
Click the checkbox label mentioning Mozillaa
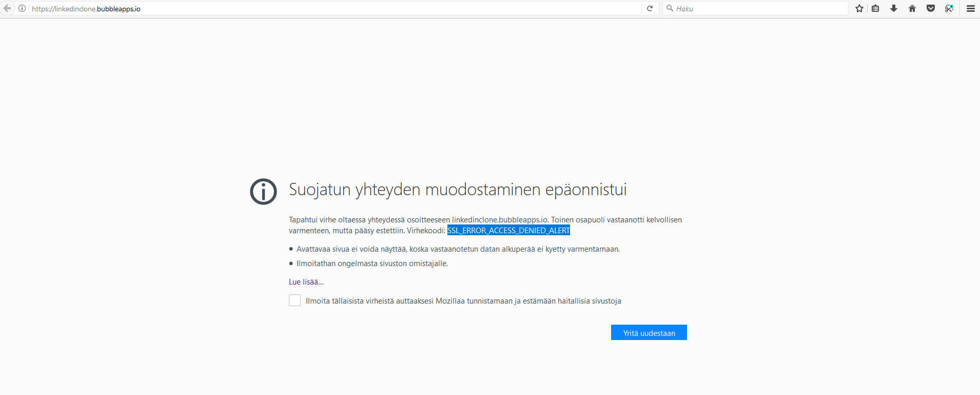[463, 301]
